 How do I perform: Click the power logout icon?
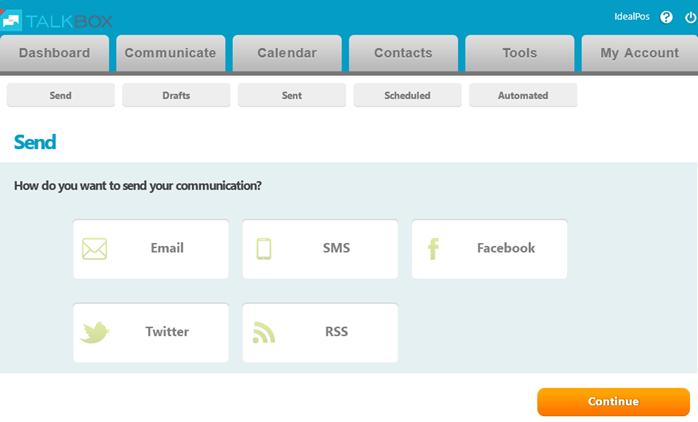click(x=690, y=17)
